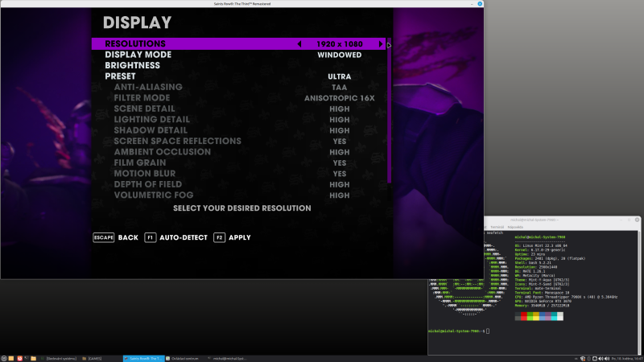Click the update shield tray icon
The image size is (644, 362).
(583, 358)
